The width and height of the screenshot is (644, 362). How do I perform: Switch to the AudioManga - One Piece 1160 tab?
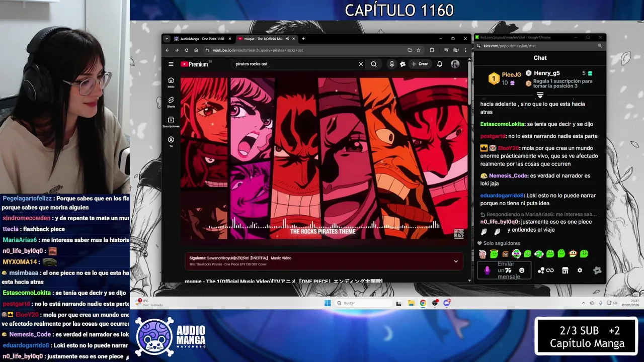202,39
